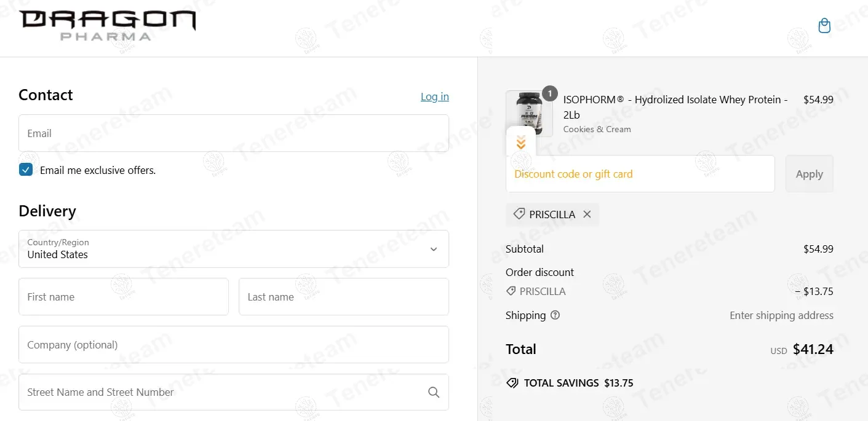868x421 pixels.
Task: Click the orange double-chevron arrow icon
Action: pyautogui.click(x=521, y=144)
